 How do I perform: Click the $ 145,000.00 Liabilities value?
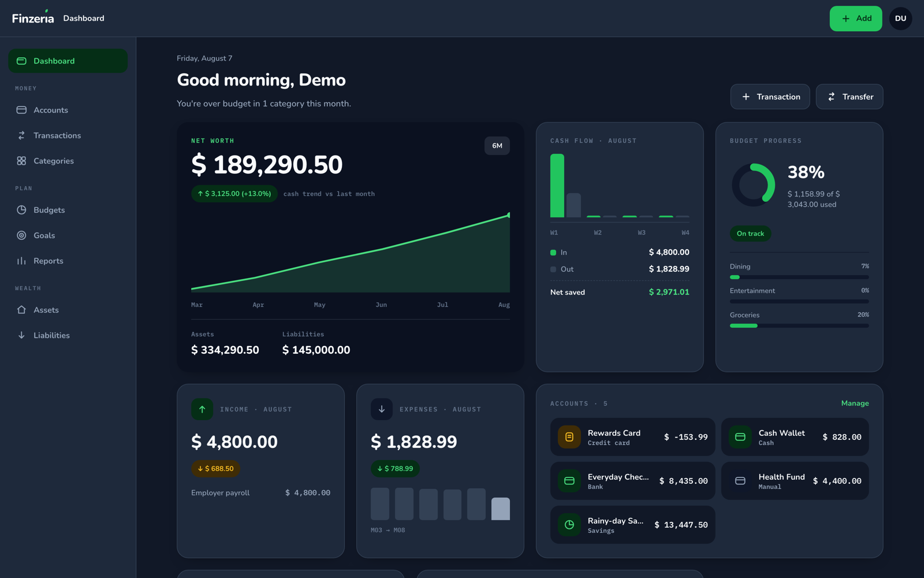tap(316, 350)
